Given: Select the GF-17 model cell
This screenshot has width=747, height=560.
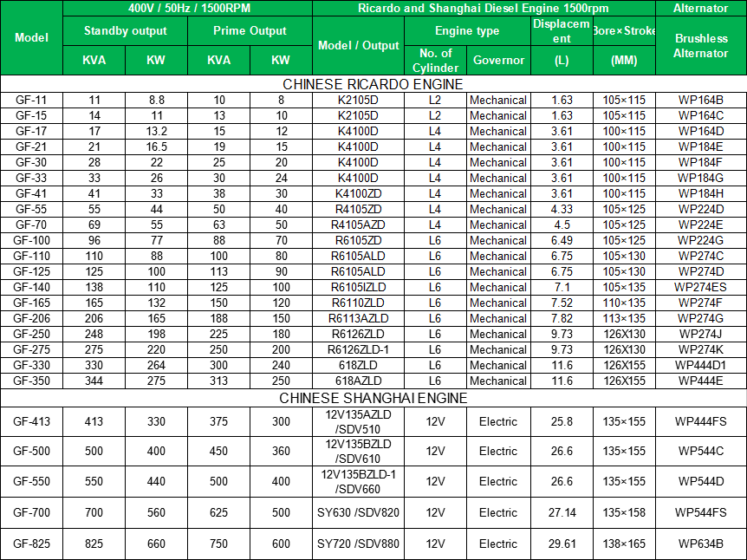Looking at the screenshot, I should click(x=31, y=131).
